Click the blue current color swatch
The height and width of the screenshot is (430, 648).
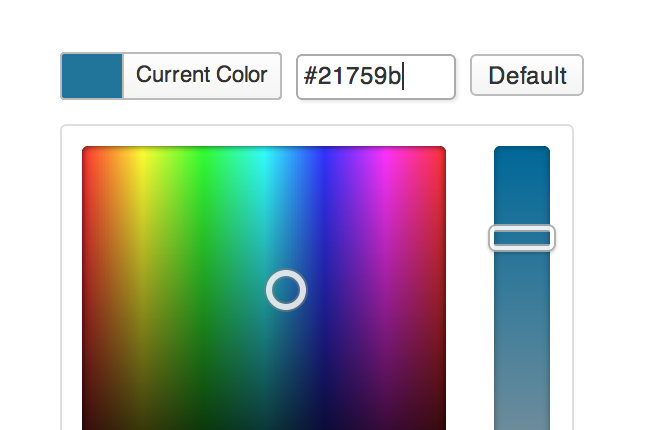click(92, 76)
